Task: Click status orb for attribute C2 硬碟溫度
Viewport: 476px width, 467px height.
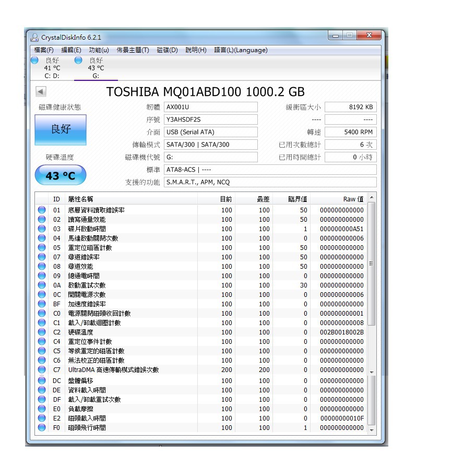Action: pos(42,332)
